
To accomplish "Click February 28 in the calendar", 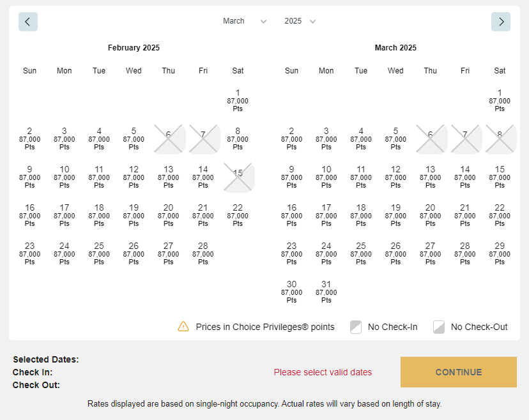I will click(x=203, y=253).
